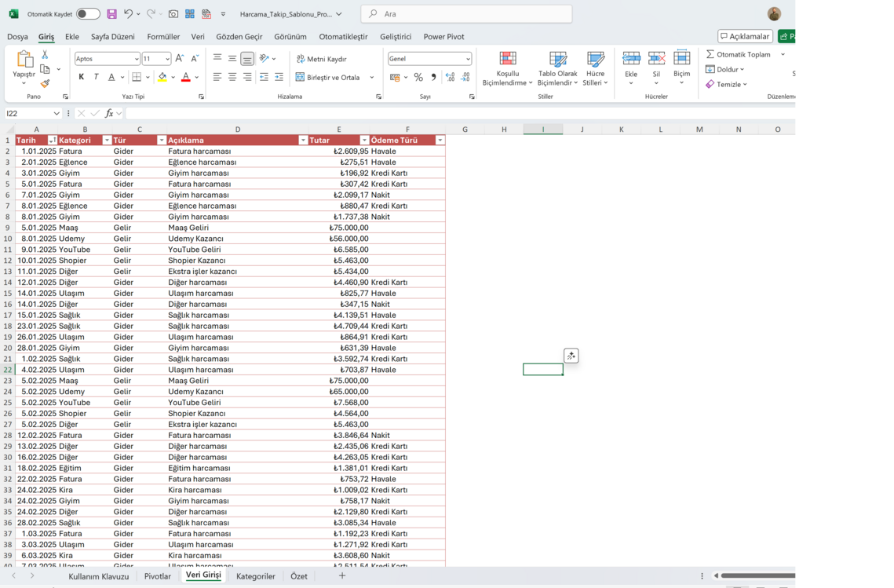This screenshot has width=894, height=588.
Task: Increase indent of cell content
Action: click(279, 77)
